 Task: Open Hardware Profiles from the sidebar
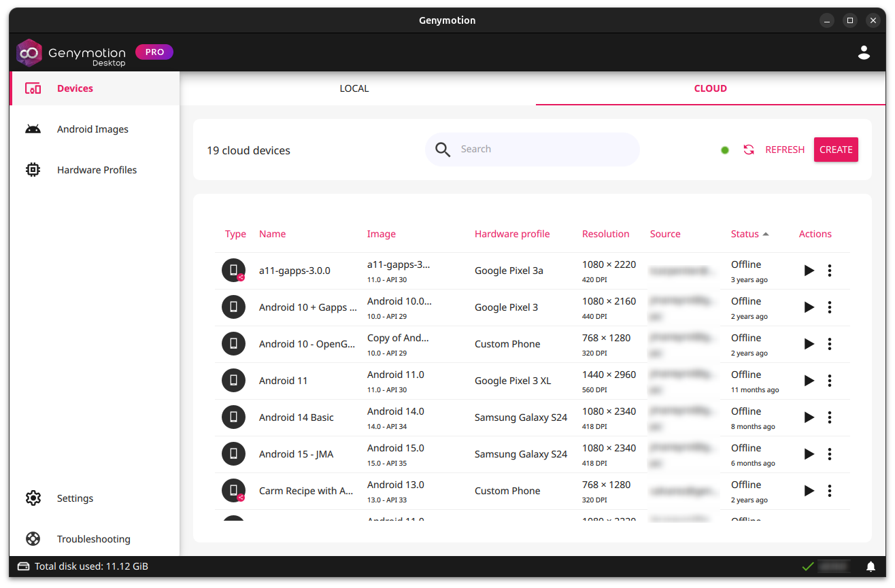point(97,169)
